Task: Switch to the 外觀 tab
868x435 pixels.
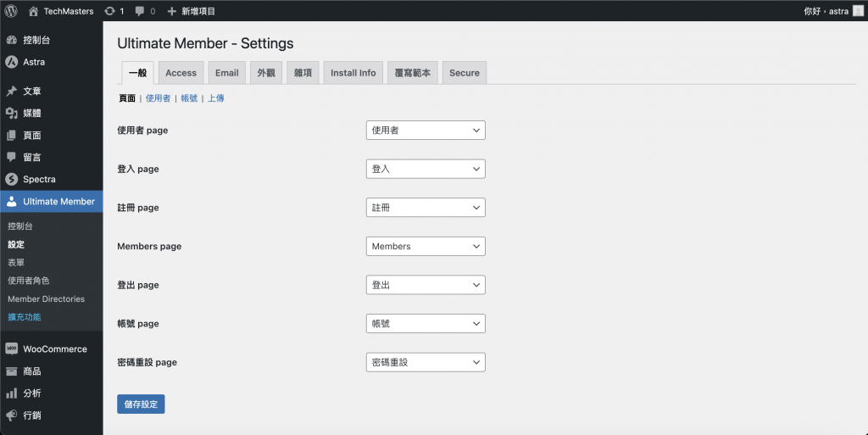Action: 266,73
